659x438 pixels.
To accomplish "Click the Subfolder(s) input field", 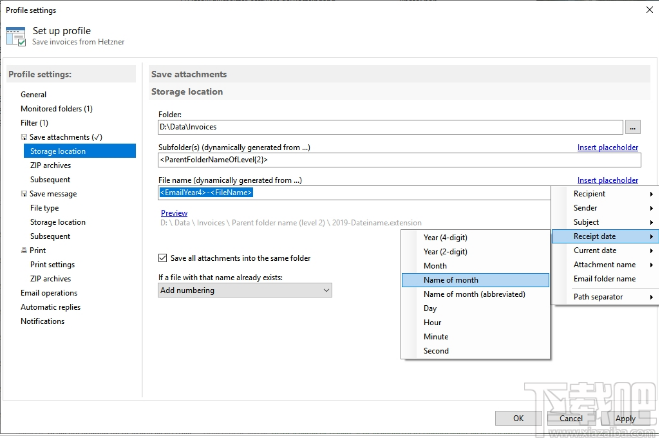I will [398, 159].
